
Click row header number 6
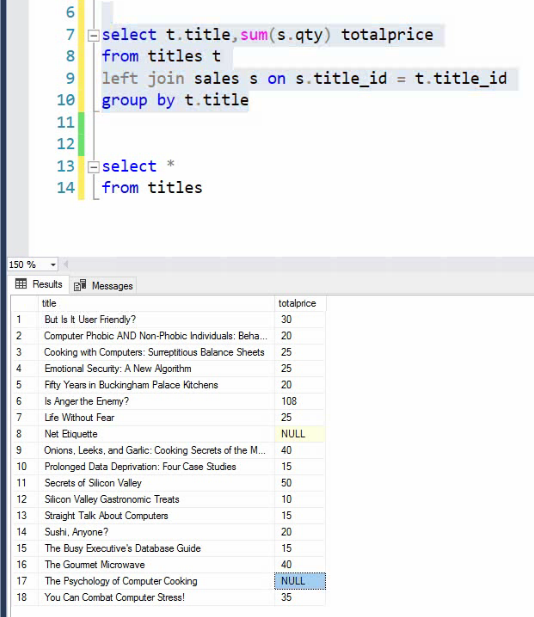coord(25,401)
